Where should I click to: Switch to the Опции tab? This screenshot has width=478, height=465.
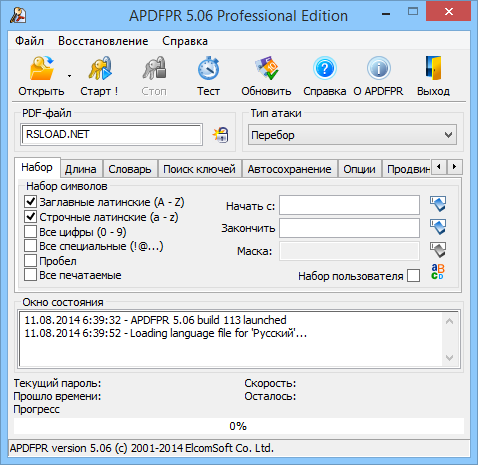coord(359,169)
